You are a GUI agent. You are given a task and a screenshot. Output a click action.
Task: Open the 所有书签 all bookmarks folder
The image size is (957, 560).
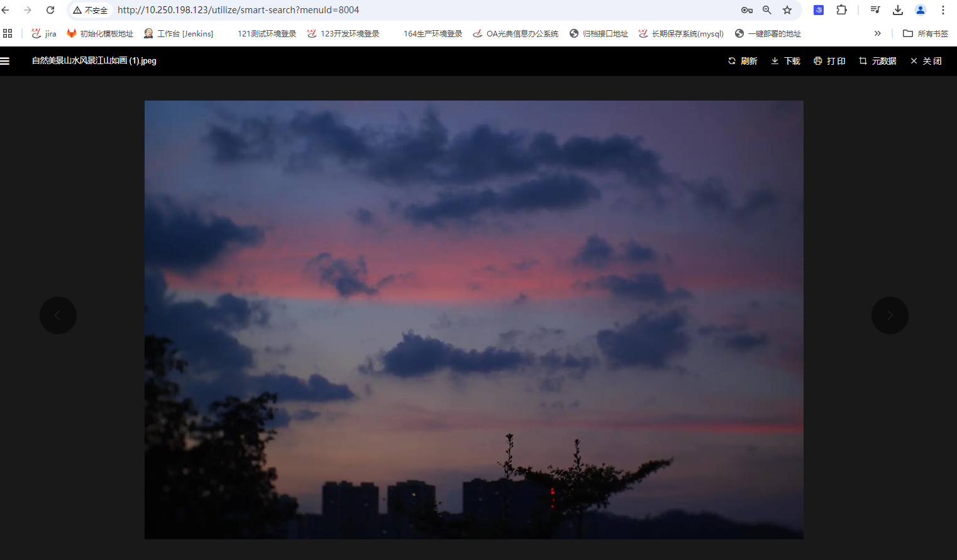926,33
